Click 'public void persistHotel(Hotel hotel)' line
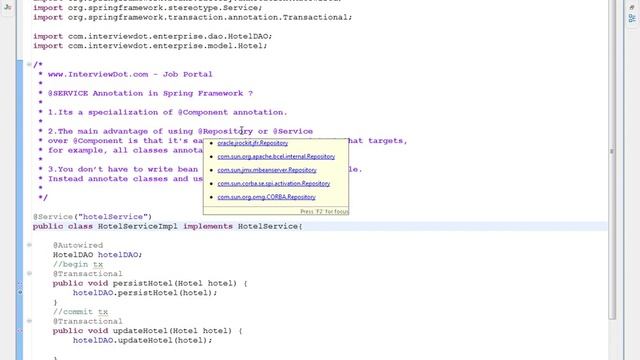The height and width of the screenshot is (360, 640). pyautogui.click(x=150, y=283)
